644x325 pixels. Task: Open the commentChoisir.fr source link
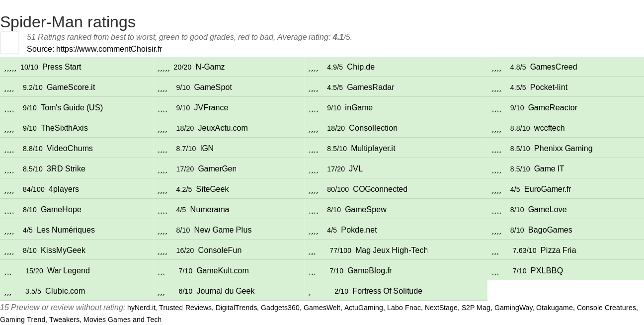click(x=109, y=49)
